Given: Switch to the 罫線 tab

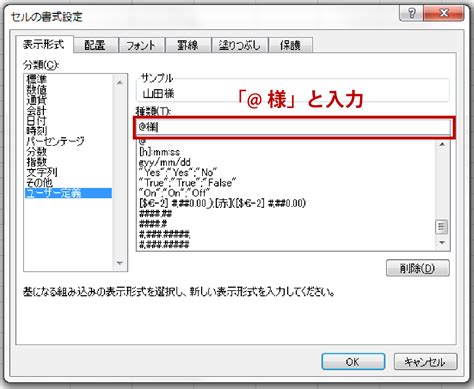Looking at the screenshot, I should pos(188,45).
